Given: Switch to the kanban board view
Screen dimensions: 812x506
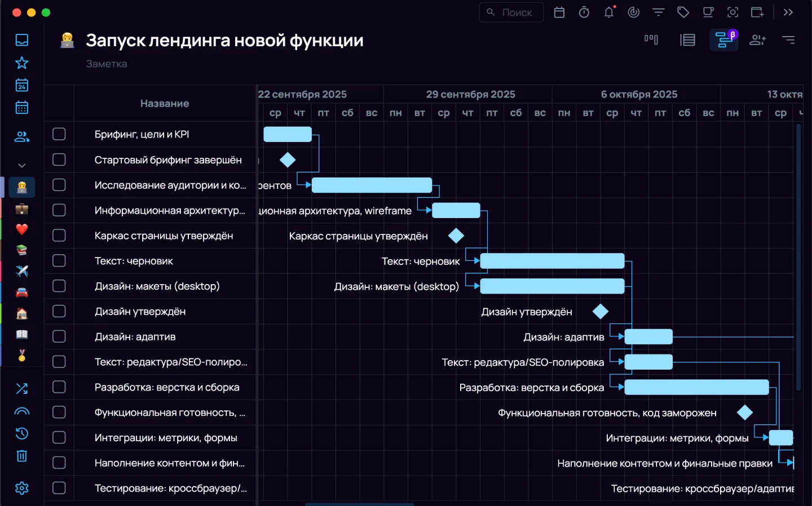Looking at the screenshot, I should click(x=651, y=39).
